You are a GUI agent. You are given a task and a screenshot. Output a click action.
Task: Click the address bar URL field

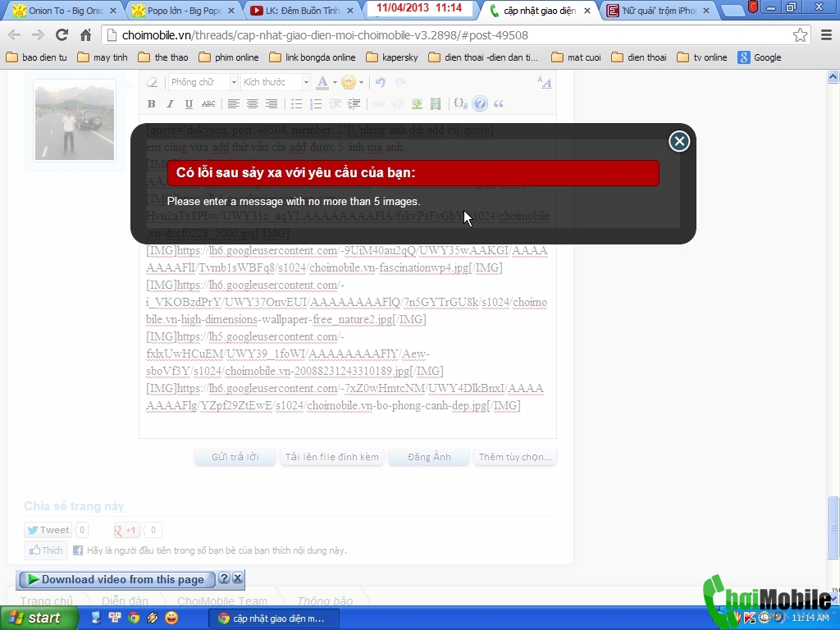tap(449, 35)
